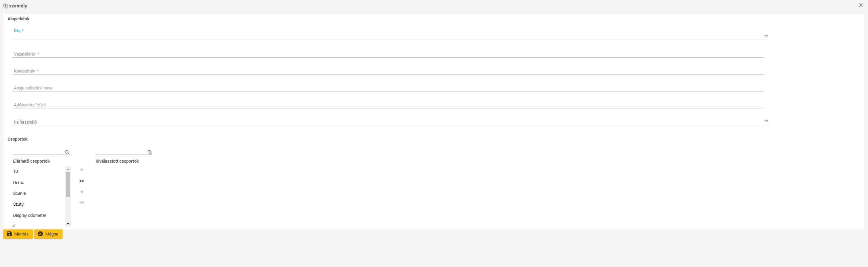Move selected group left with single arrow
The width and height of the screenshot is (868, 267).
coord(81,192)
